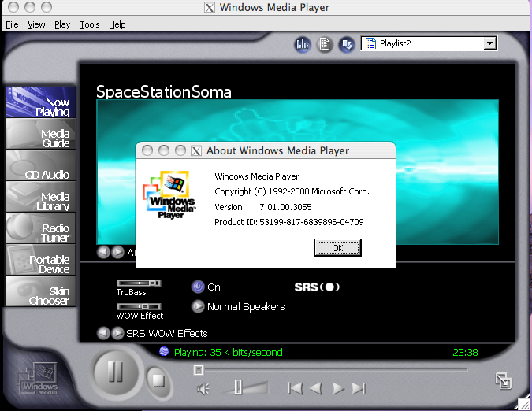Skip to previous track
The height and width of the screenshot is (411, 532).
click(x=296, y=388)
